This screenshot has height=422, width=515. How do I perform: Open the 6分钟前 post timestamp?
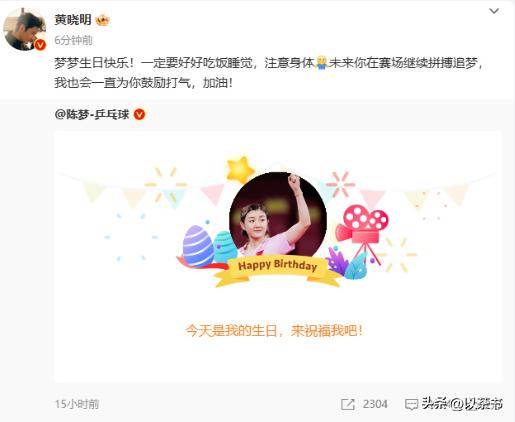pos(73,40)
